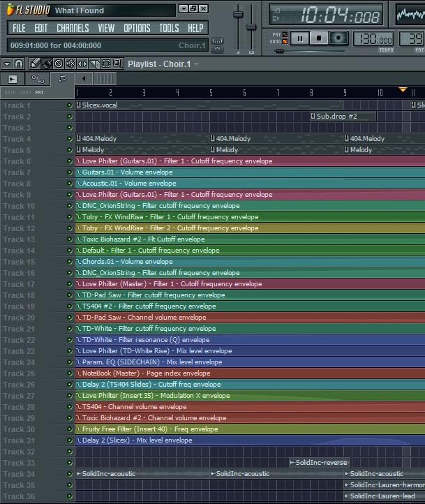Switch to pattern clips view tab
Image resolution: width=425 pixels, height=504 pixels.
point(62,79)
